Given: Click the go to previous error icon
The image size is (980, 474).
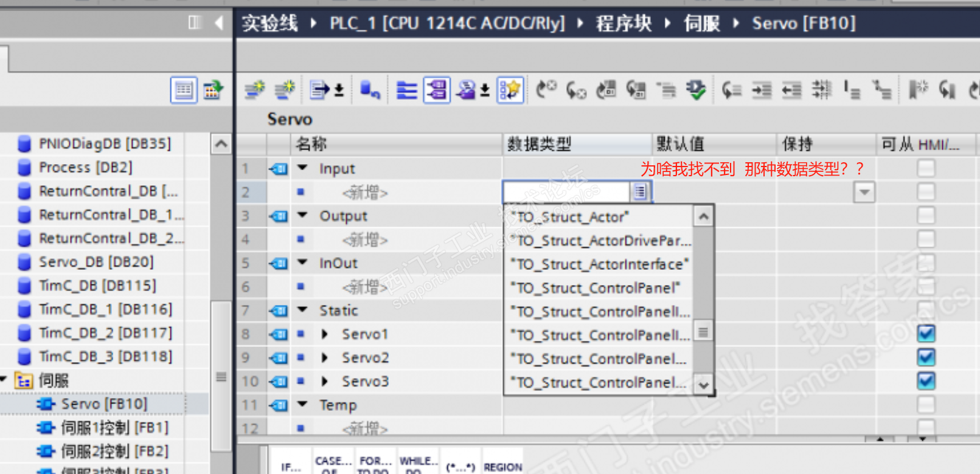Looking at the screenshot, I should coord(546,91).
